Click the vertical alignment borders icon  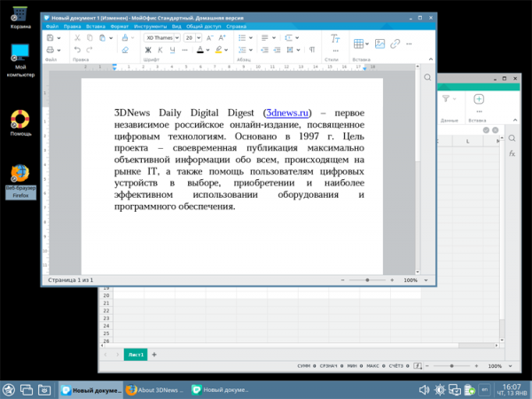click(x=290, y=50)
